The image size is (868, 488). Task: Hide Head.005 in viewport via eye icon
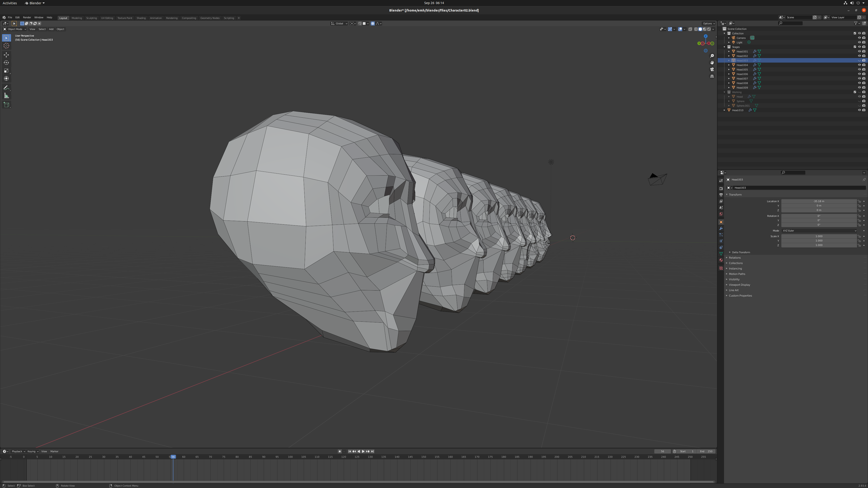click(859, 69)
